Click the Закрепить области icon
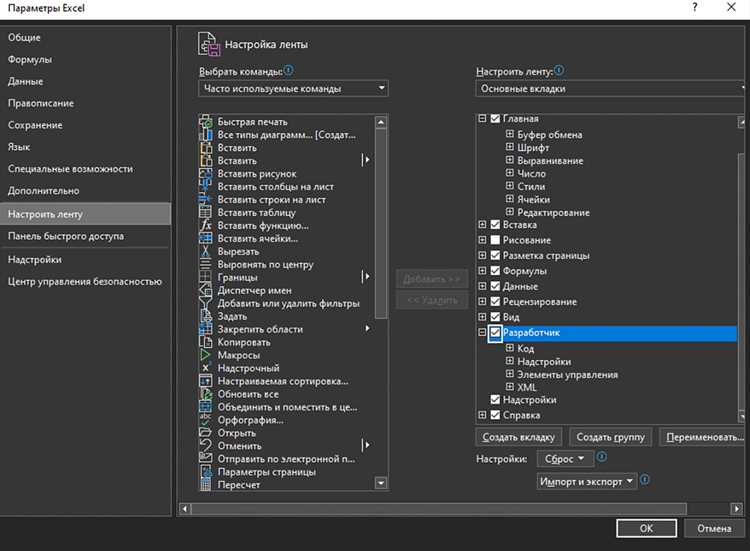This screenshot has height=551, width=750. click(205, 329)
